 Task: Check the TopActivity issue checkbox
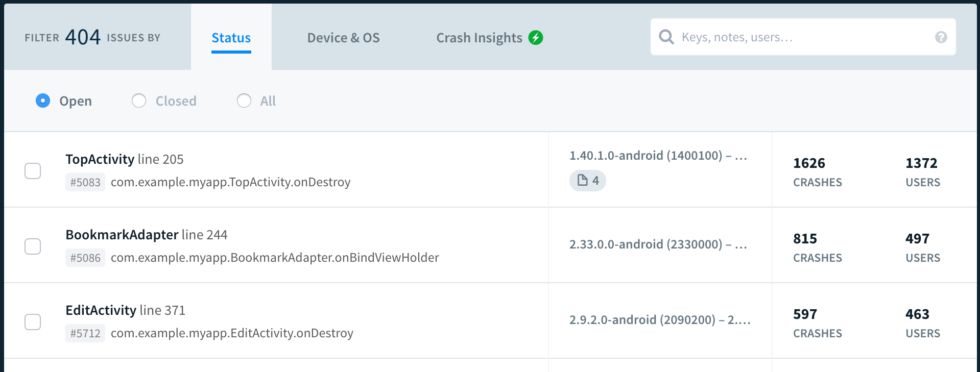pos(33,171)
